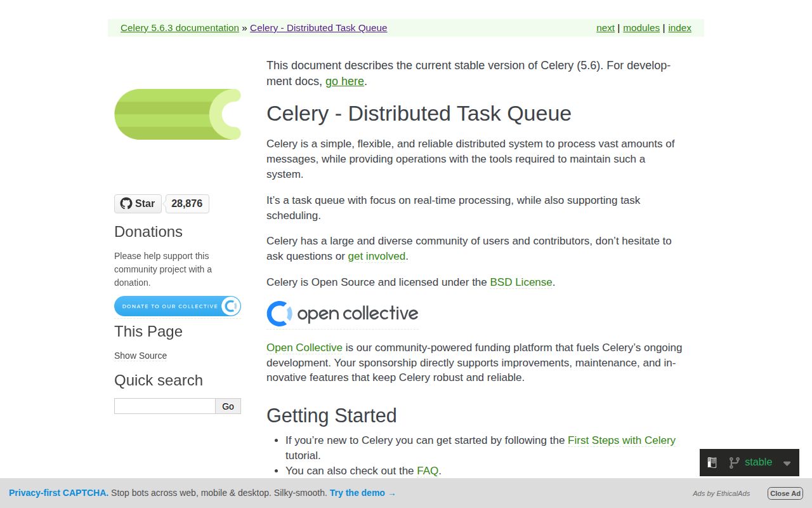
Task: Click the Donations sidebar heading
Action: (x=148, y=232)
